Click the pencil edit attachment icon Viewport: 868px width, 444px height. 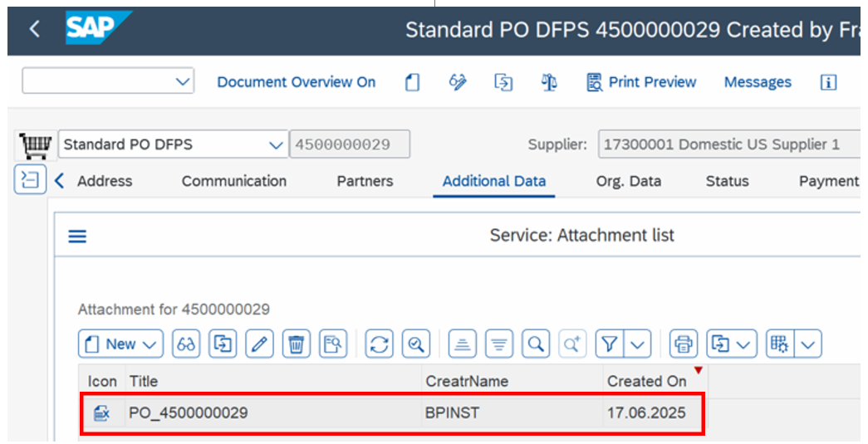(x=260, y=344)
